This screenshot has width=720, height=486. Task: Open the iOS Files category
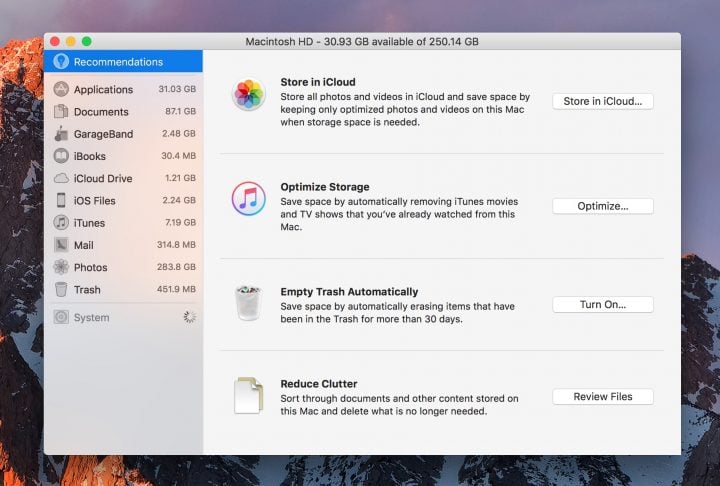point(123,200)
